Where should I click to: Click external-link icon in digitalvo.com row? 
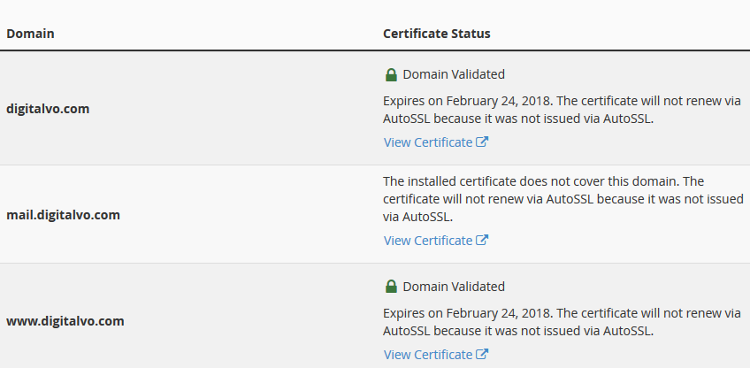coord(482,142)
